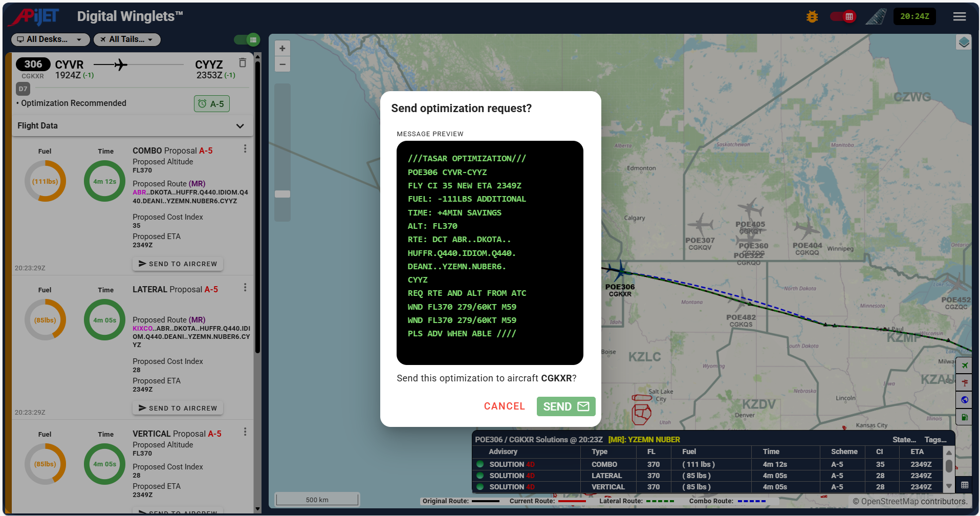Select the COMBO solution row

[708, 464]
